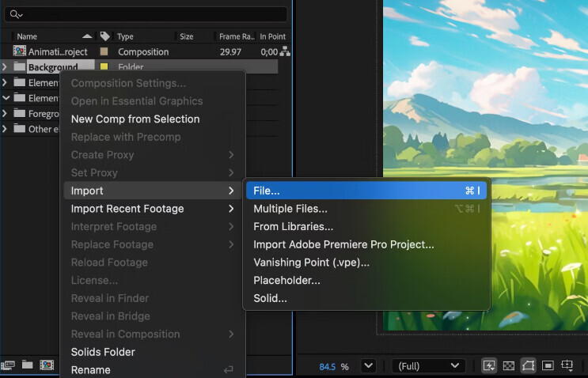Viewport: 588px width, 378px height.
Task: Click the Size column header
Action: [187, 36]
